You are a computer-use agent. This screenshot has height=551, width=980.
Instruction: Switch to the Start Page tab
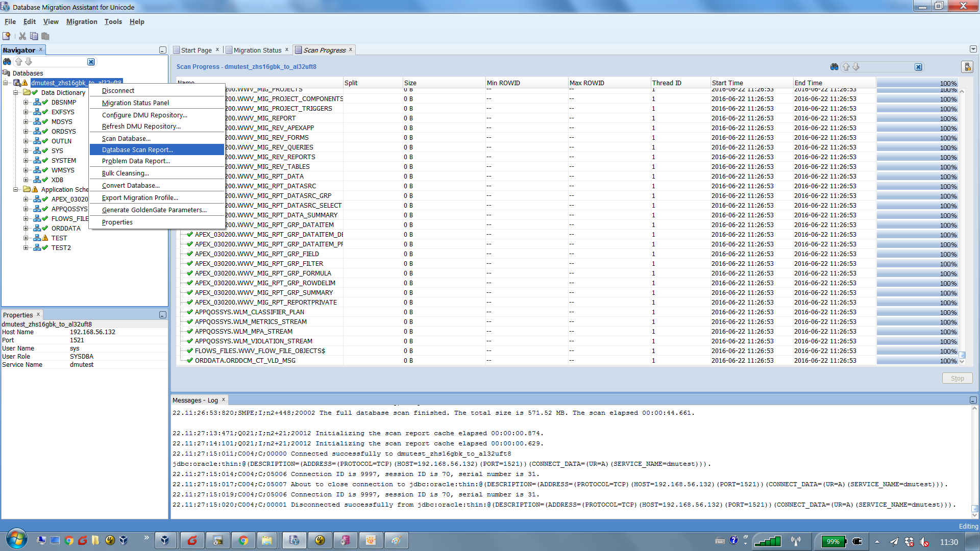196,50
